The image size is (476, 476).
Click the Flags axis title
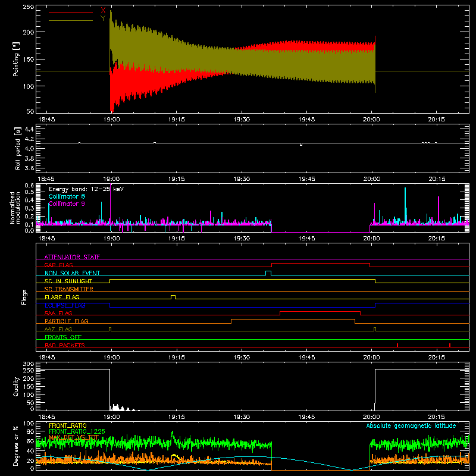coord(24,297)
